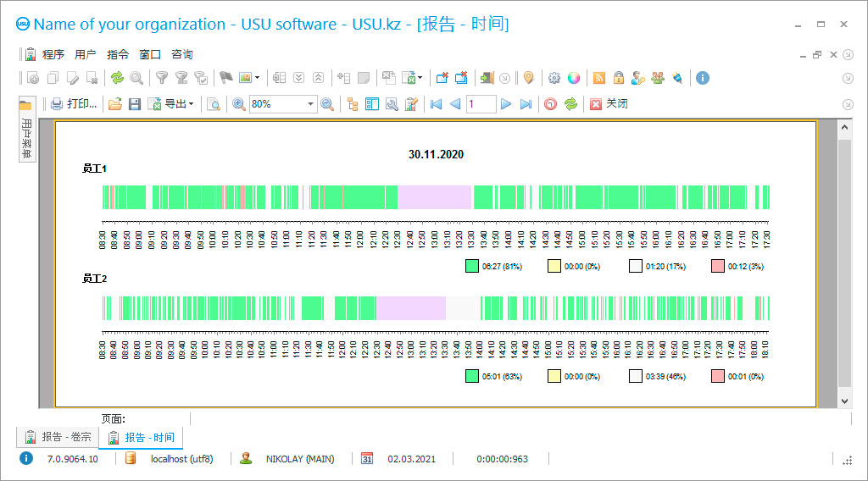This screenshot has width=868, height=481.
Task: Click the 打印... print button
Action: click(74, 104)
